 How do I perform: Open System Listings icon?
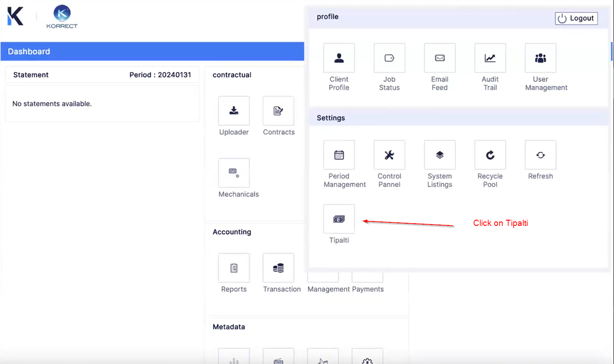439,155
